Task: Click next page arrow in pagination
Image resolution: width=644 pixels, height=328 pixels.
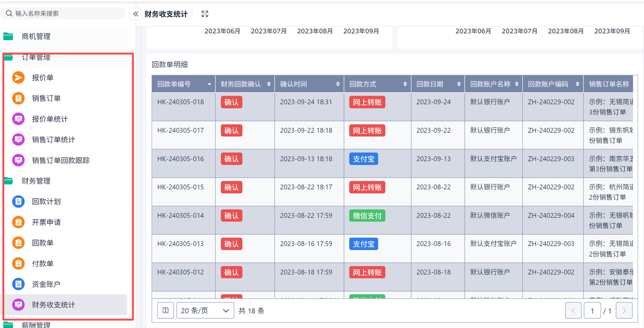Action: 624,310
